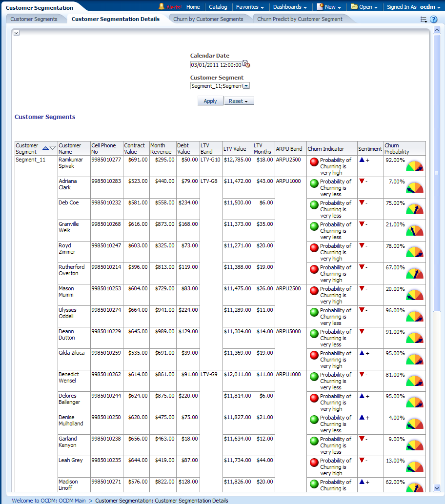Open the page options list icon
Viewport: 445px width, 504px height.
tap(424, 20)
